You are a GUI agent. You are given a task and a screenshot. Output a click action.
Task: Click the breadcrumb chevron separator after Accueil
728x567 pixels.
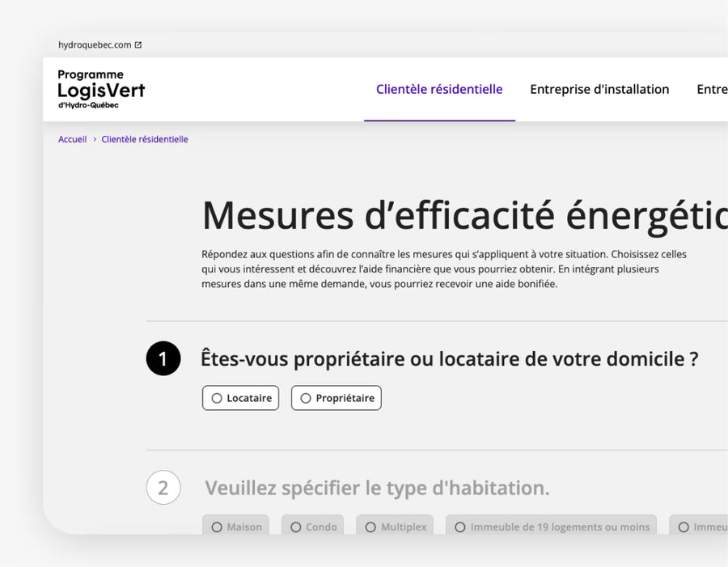point(94,139)
